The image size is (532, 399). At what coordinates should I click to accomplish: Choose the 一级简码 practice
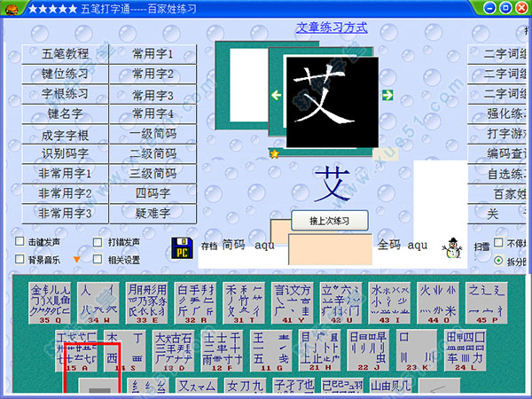(x=153, y=134)
